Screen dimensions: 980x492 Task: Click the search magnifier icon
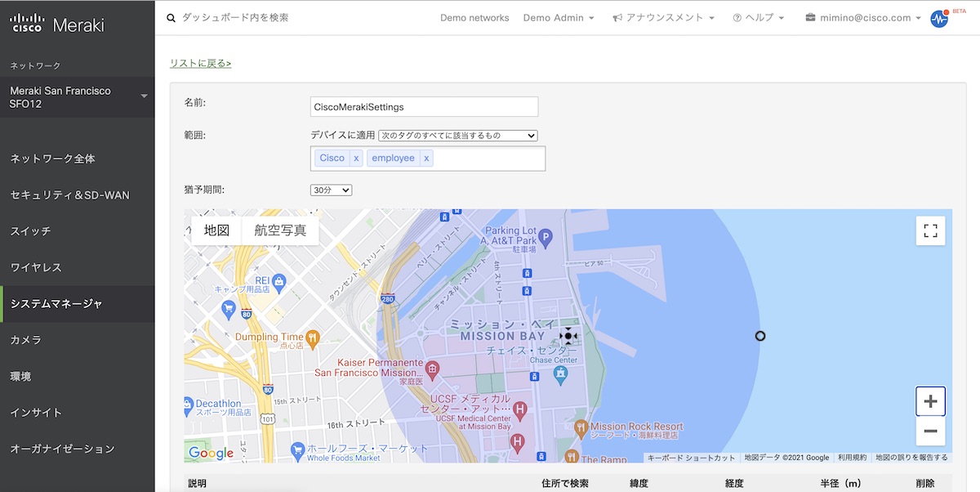pyautogui.click(x=171, y=17)
